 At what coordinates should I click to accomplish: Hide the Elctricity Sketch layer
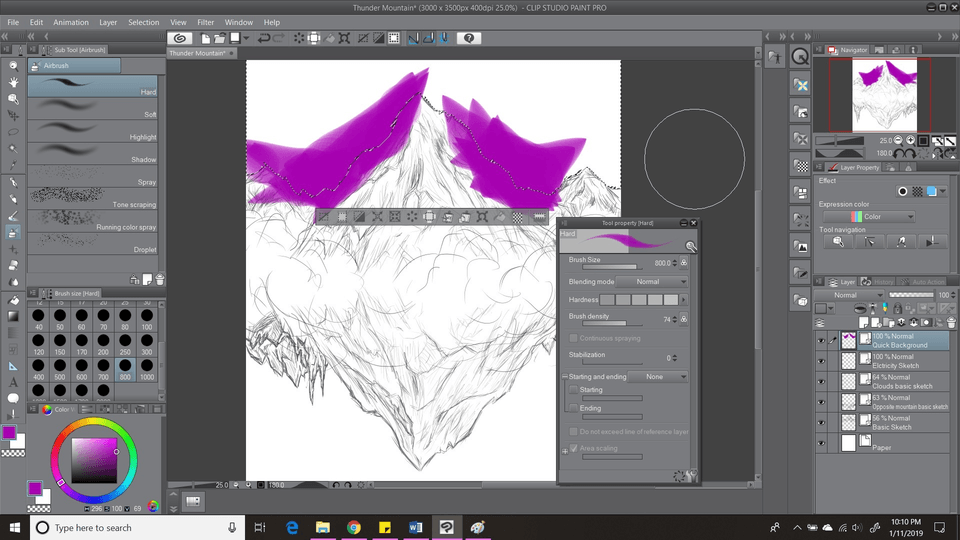820,361
